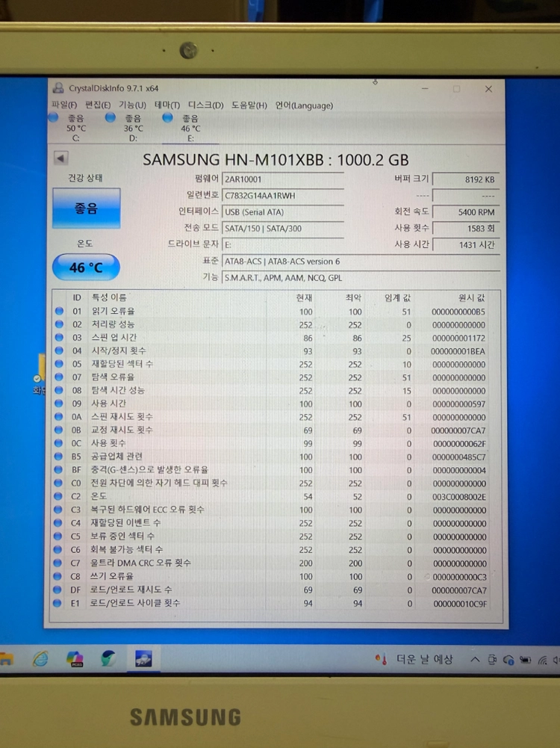Click the power on hours field 1431 시간
The height and width of the screenshot is (748, 560).
coord(466,244)
